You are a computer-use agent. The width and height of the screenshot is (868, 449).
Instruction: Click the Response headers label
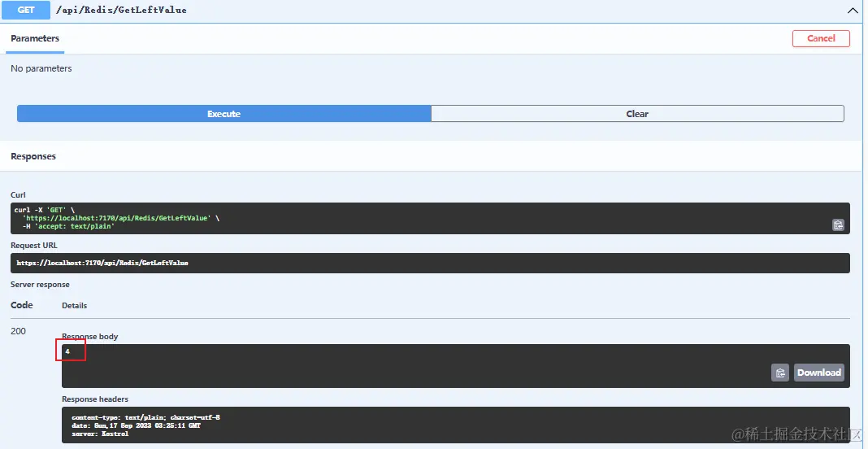95,399
